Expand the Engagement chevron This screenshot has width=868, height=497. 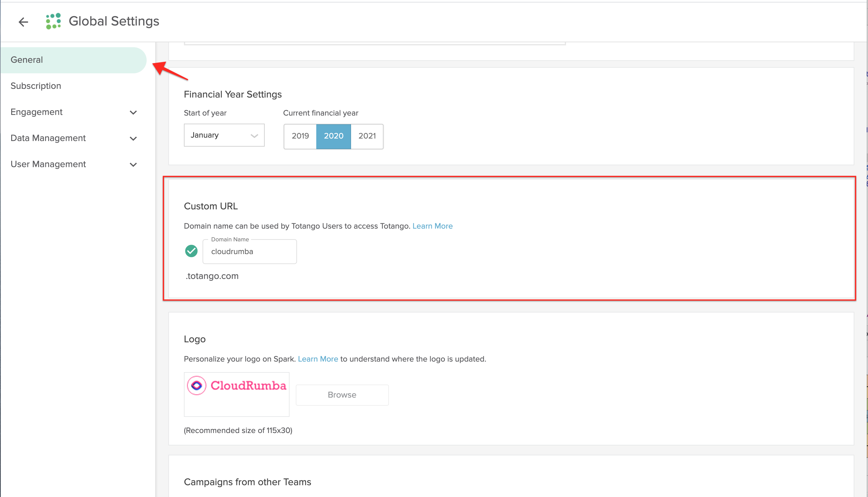(x=134, y=112)
